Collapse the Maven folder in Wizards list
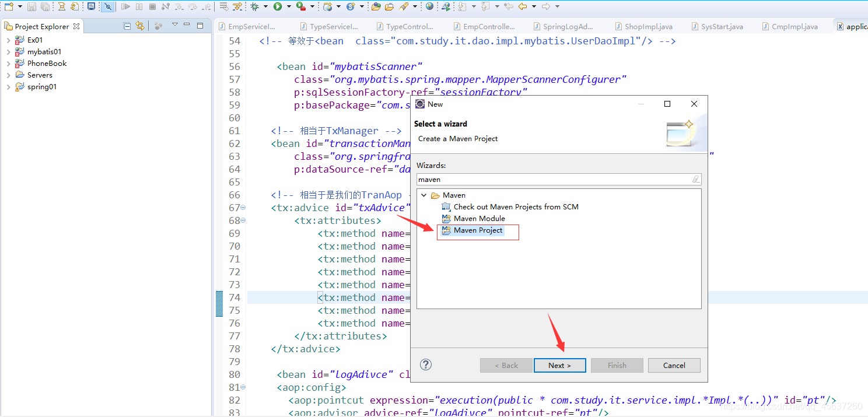The image size is (868, 417). click(x=424, y=195)
